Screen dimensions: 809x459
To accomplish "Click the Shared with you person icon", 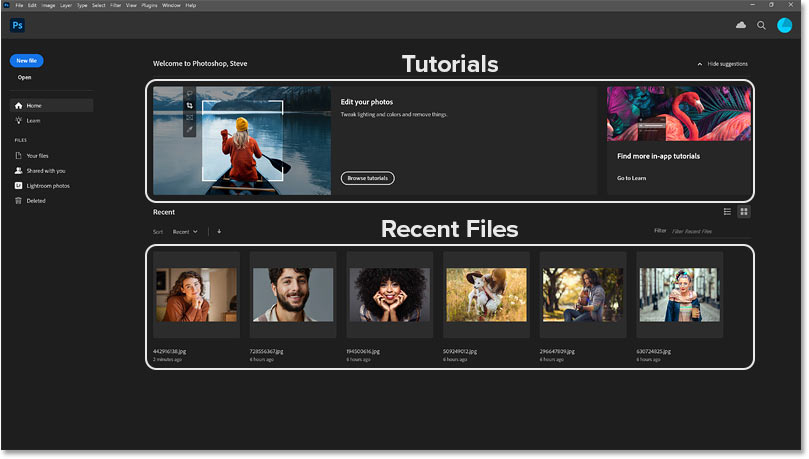I will (x=19, y=171).
